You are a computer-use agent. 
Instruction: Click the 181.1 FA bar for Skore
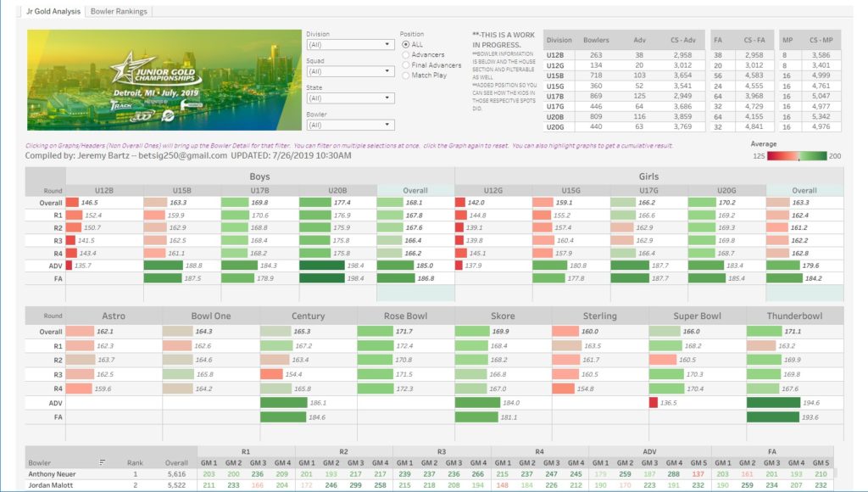click(x=476, y=417)
